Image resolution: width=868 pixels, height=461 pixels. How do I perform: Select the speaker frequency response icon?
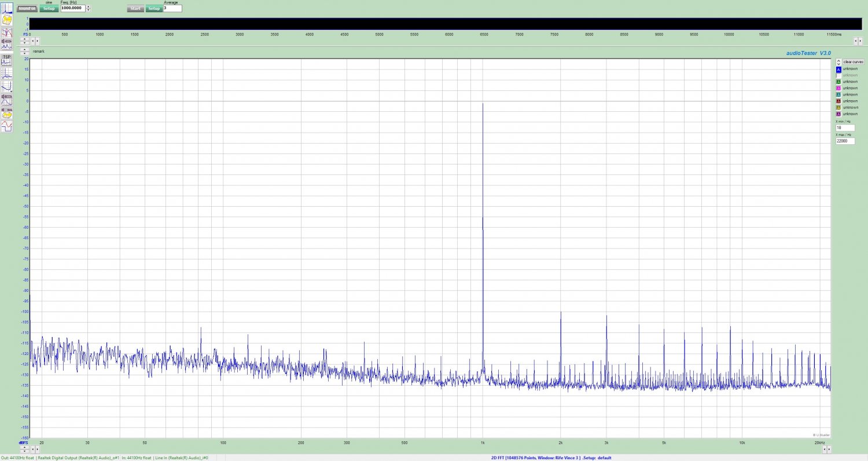click(7, 100)
